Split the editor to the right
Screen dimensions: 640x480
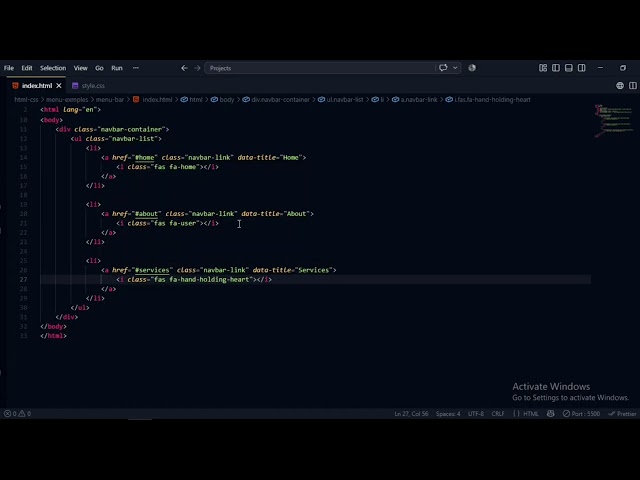pyautogui.click(x=633, y=85)
